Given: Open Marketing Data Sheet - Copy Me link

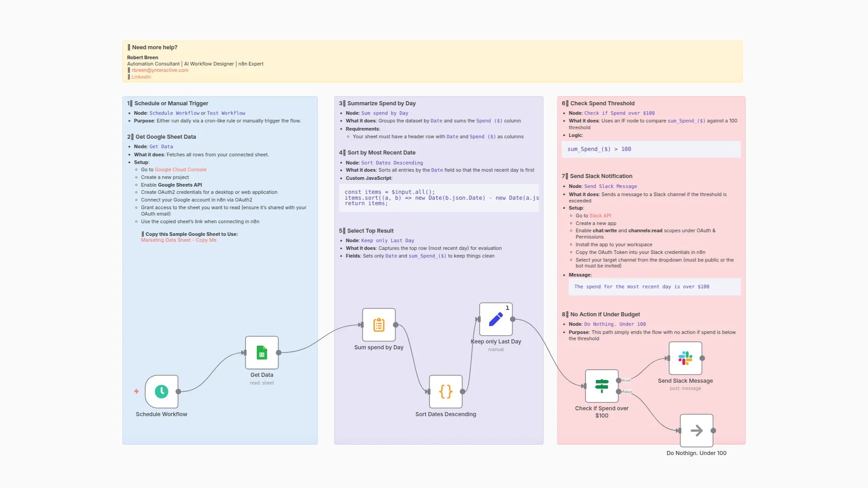Looking at the screenshot, I should [179, 240].
